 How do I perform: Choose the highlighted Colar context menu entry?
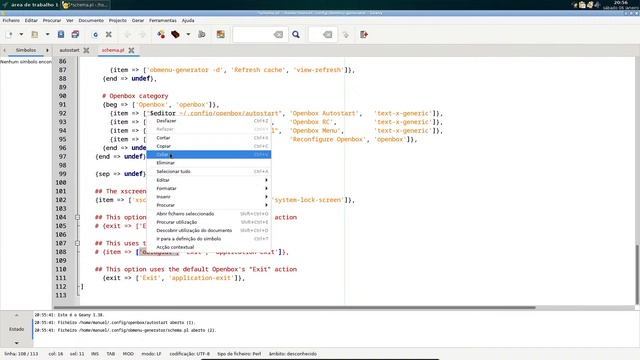[209, 154]
